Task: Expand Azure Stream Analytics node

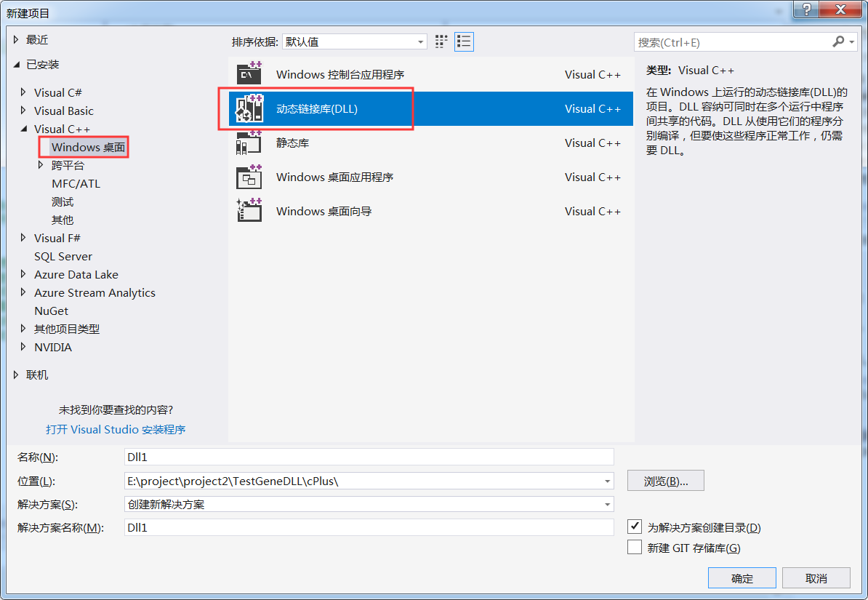Action: click(23, 292)
